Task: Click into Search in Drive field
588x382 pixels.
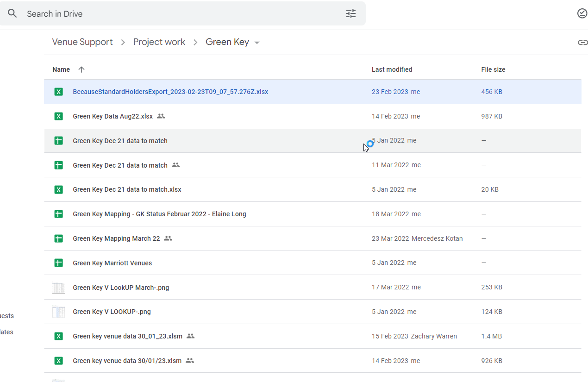Action: 183,14
